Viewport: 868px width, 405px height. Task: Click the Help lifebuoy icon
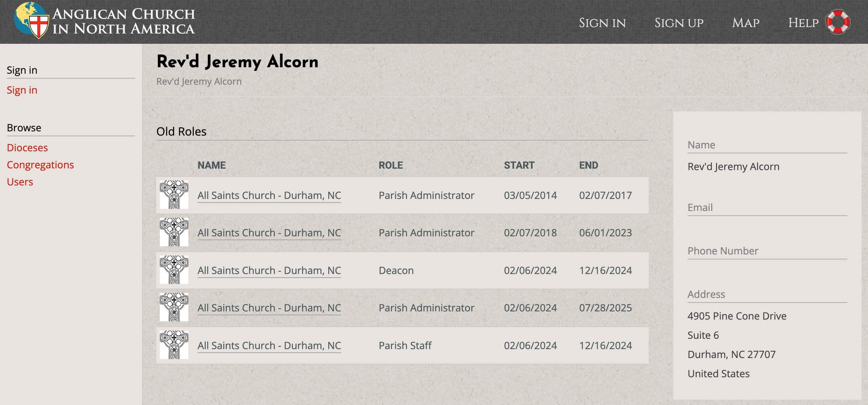click(838, 22)
